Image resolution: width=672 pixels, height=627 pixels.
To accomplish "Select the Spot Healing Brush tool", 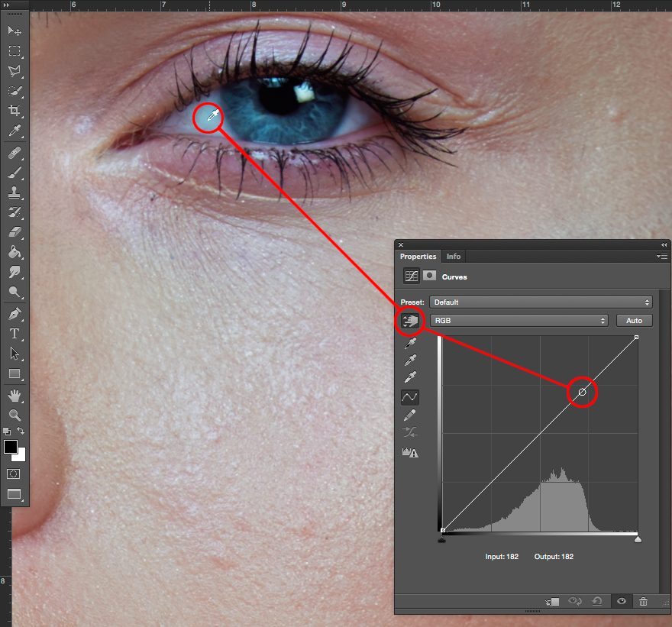I will click(x=15, y=153).
